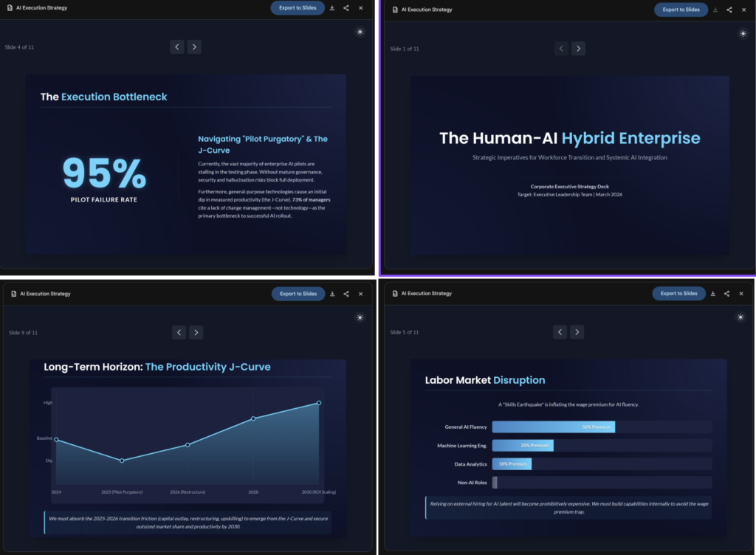Screen dimensions: 756x555
Task: Go to next slide from Slide 4
Action: click(194, 46)
